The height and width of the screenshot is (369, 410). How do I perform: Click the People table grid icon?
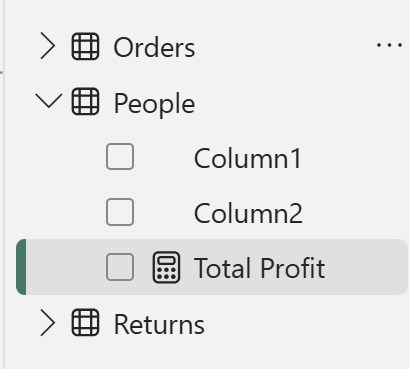click(85, 102)
